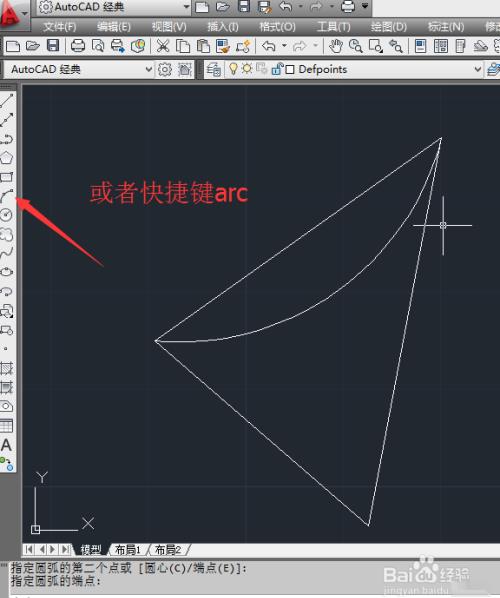500x598 pixels.
Task: Open the 插入(I) menu
Action: (x=223, y=27)
